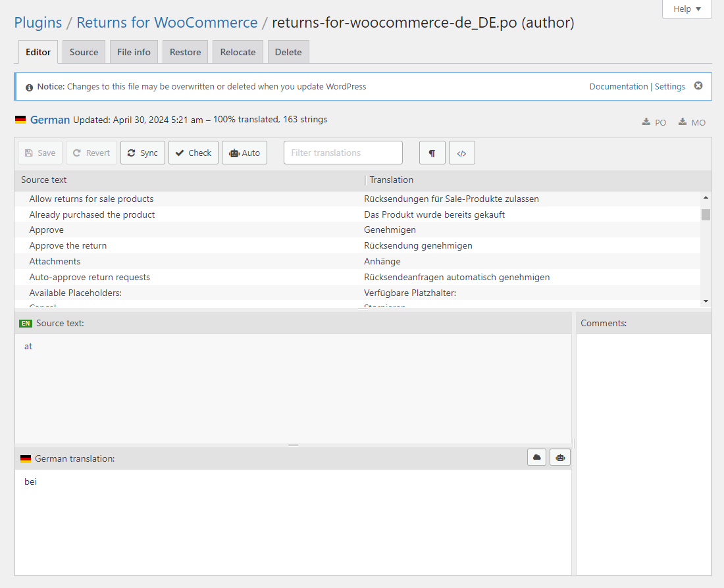
Task: Switch to the Source tab
Action: 84,52
